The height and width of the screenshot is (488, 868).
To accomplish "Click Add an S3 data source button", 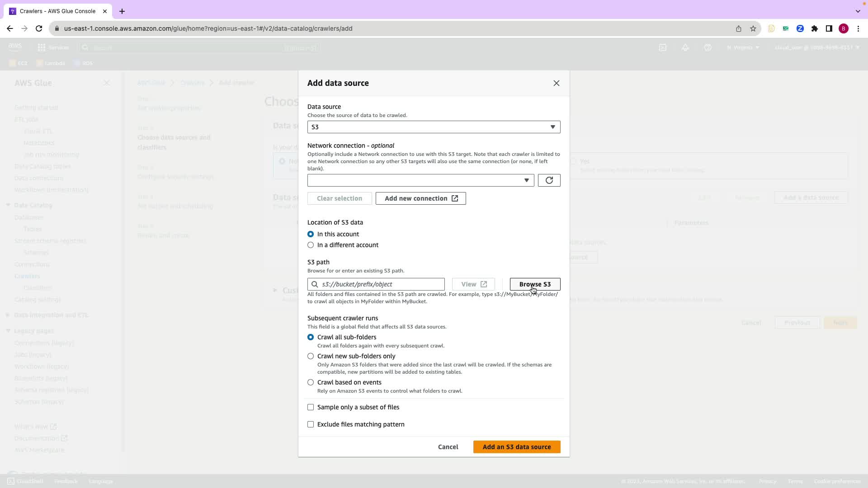I will 516,447.
